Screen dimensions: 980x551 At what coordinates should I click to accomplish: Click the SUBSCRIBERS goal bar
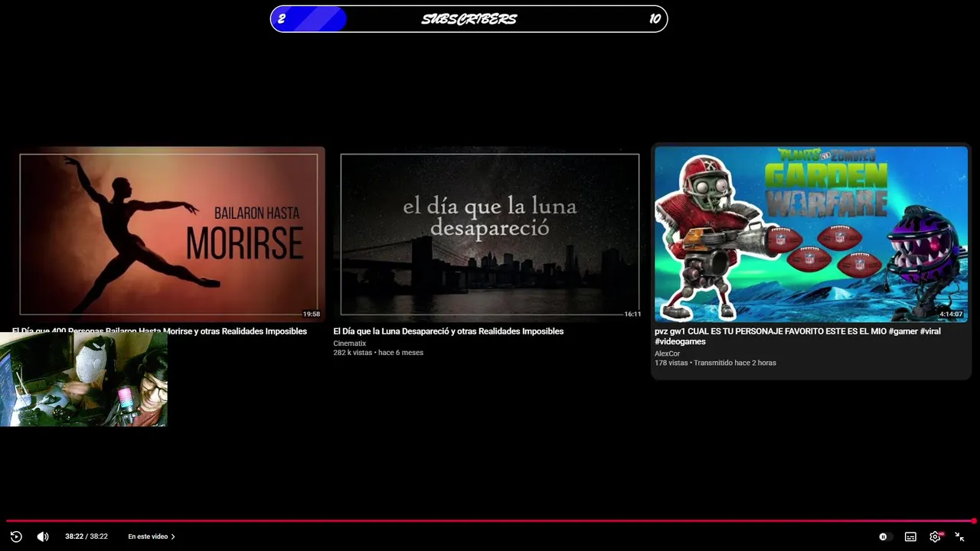[469, 19]
